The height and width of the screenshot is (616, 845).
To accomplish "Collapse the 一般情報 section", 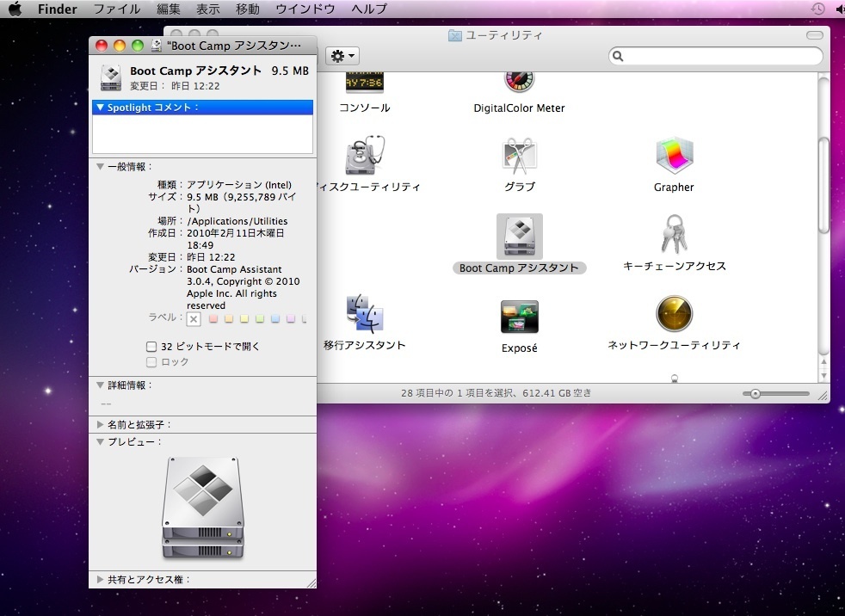I will coord(100,167).
